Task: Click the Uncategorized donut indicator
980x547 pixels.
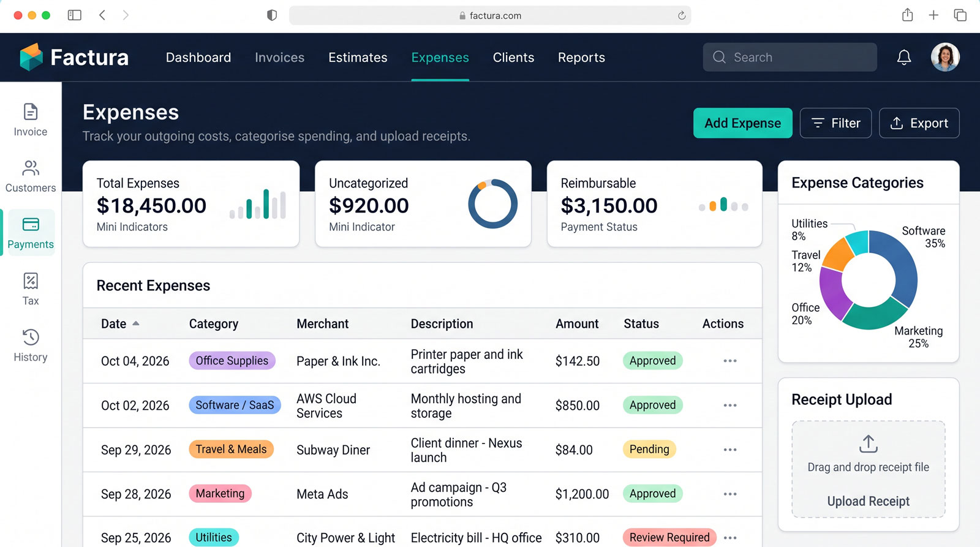Action: point(493,204)
